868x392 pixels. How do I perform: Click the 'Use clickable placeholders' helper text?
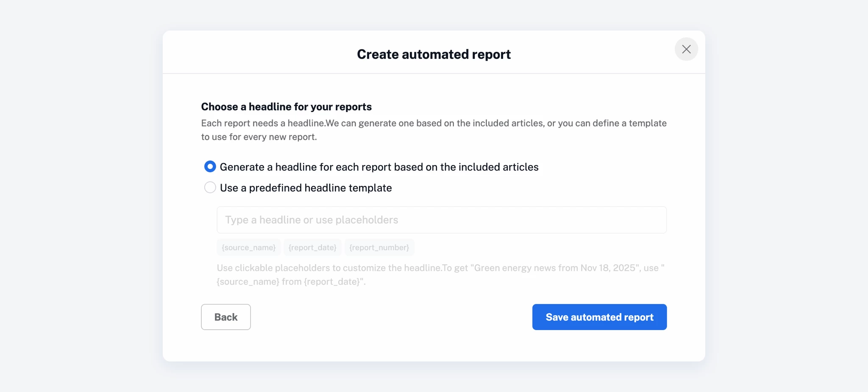440,274
